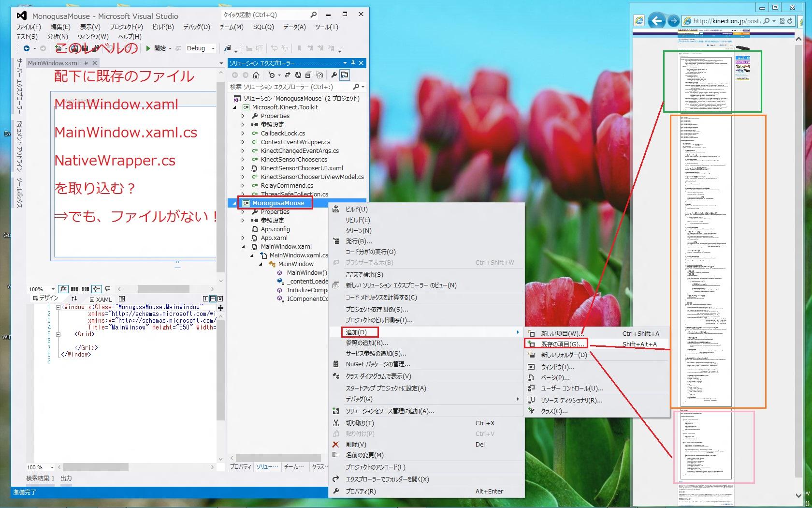Select App.config in Solution Explorer

tap(275, 229)
